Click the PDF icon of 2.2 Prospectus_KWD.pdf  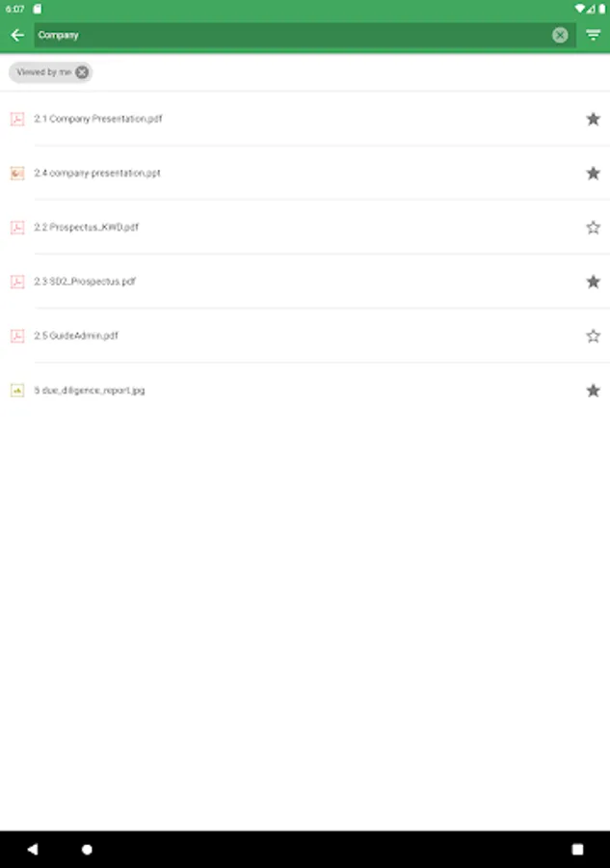17,228
